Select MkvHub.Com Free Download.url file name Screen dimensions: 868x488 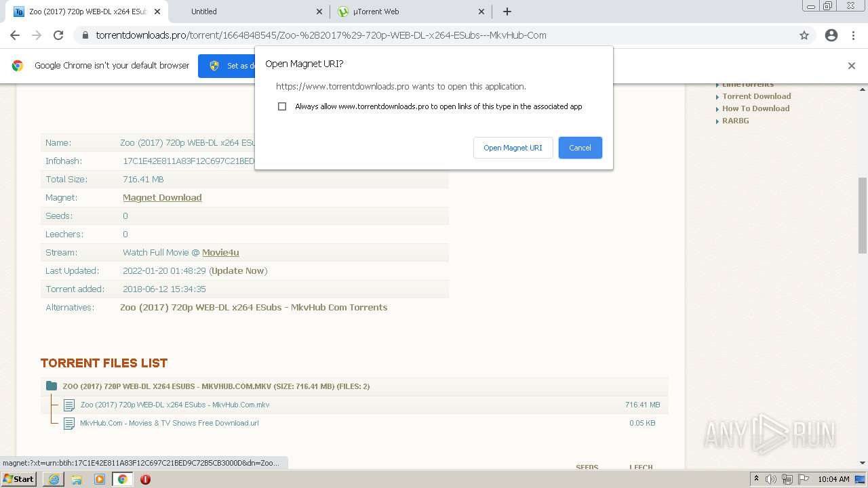click(x=170, y=424)
